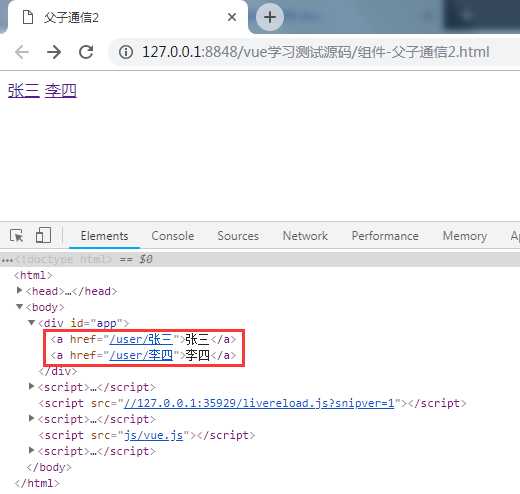Select the closing /body tag line
The width and height of the screenshot is (520, 494).
pos(49,467)
